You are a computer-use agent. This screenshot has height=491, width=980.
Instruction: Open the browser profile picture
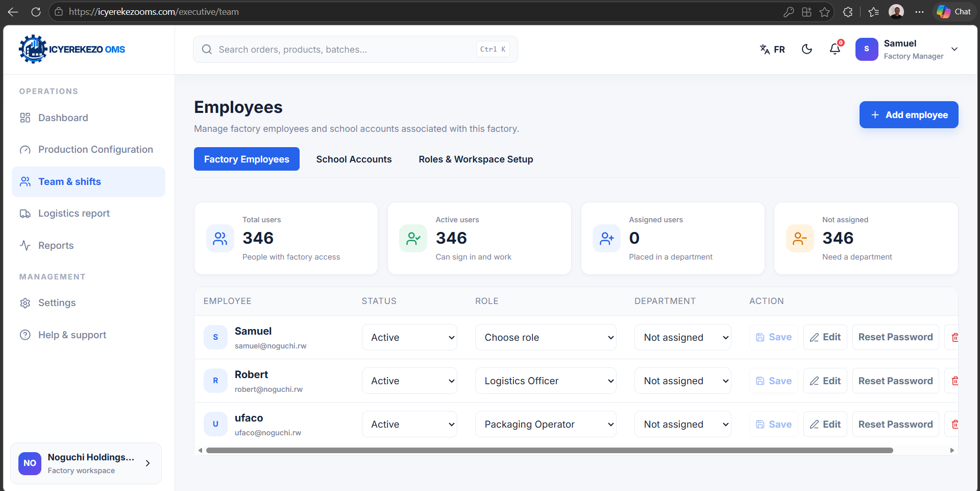click(x=896, y=12)
